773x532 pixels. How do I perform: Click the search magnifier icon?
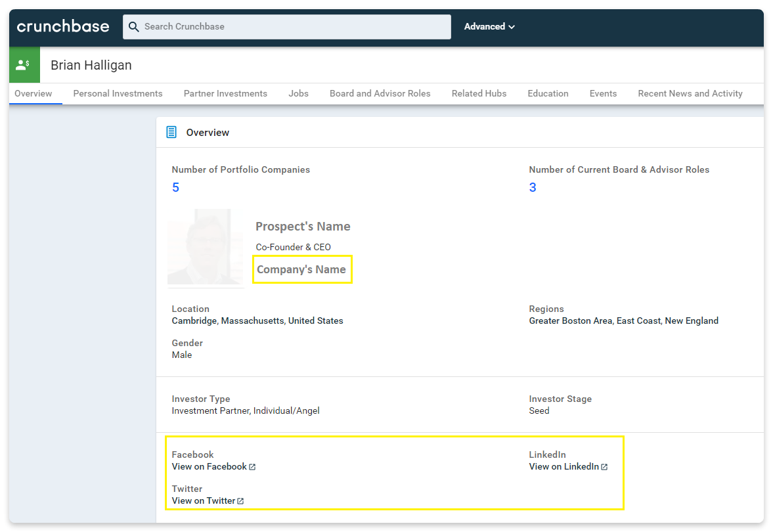click(133, 27)
